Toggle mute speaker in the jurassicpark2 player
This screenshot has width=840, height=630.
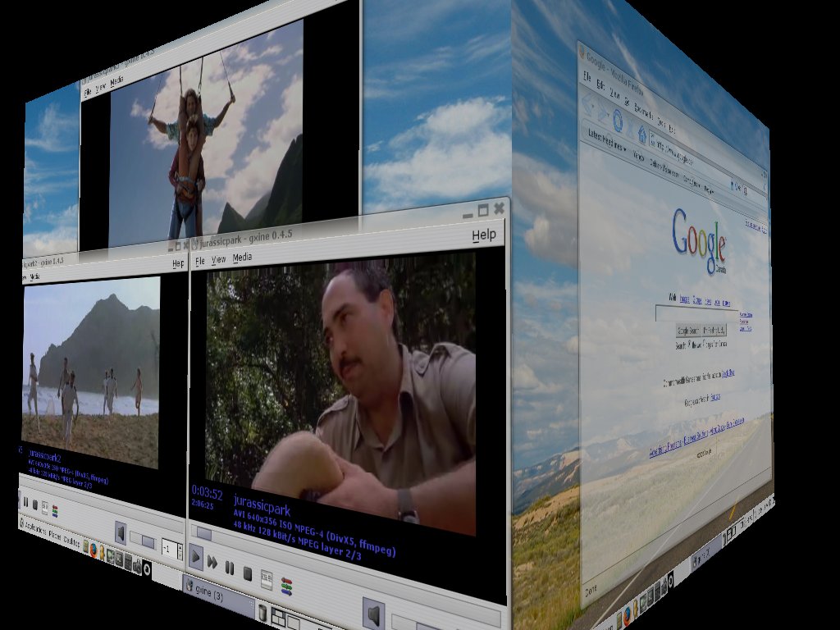[x=121, y=535]
